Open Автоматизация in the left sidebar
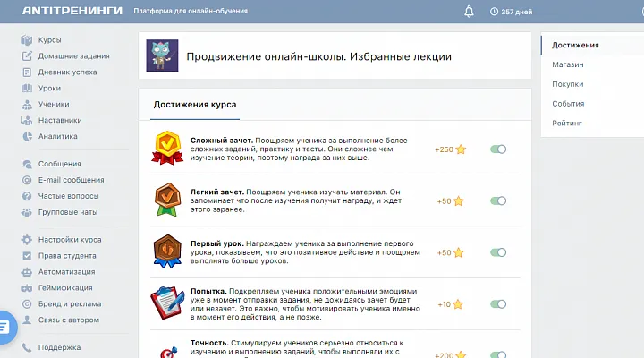 tap(68, 272)
